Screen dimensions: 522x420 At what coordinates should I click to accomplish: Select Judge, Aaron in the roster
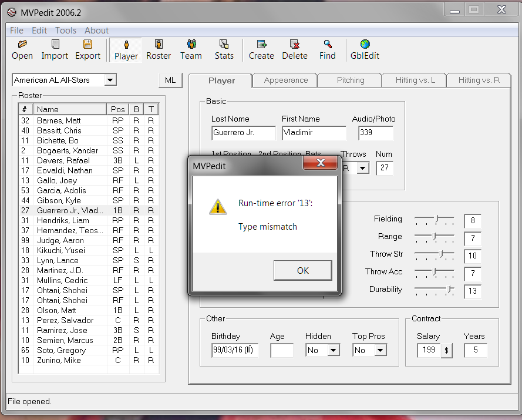click(89, 240)
